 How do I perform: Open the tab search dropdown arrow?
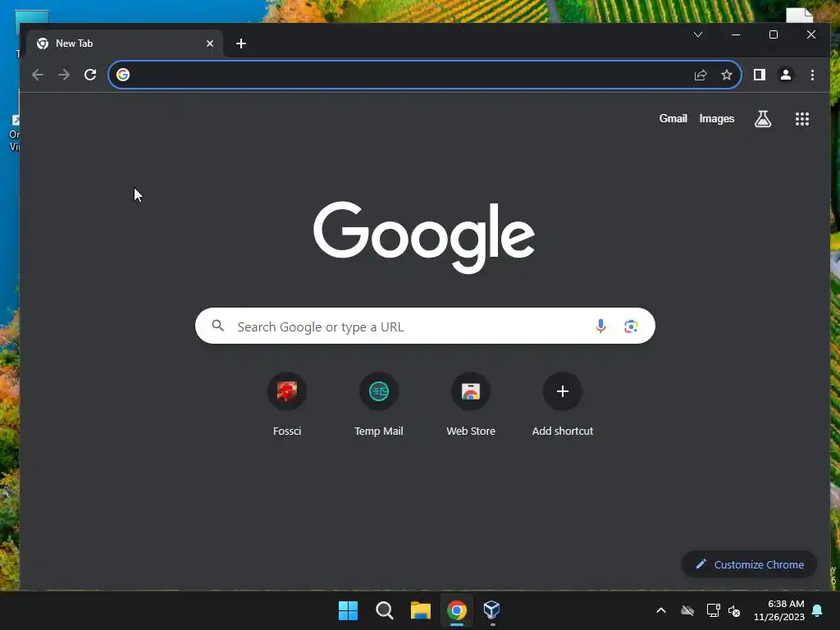tap(698, 34)
